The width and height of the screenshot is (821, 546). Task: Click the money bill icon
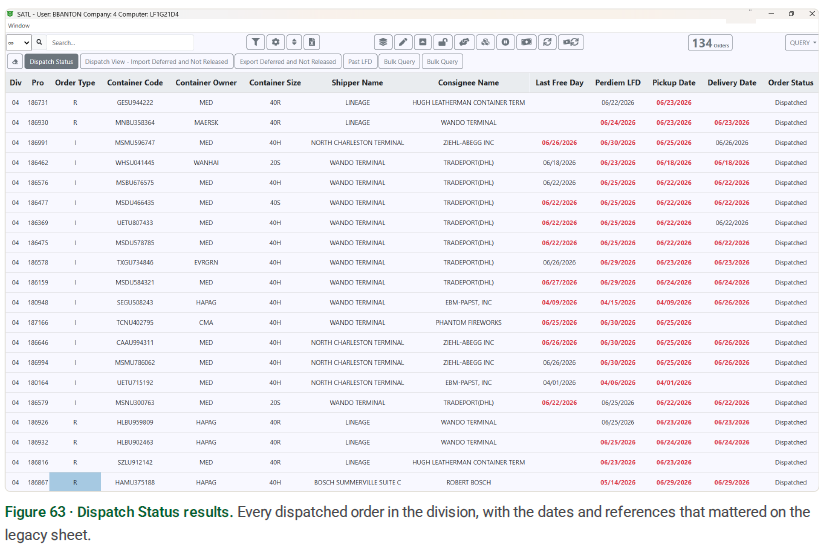526,42
